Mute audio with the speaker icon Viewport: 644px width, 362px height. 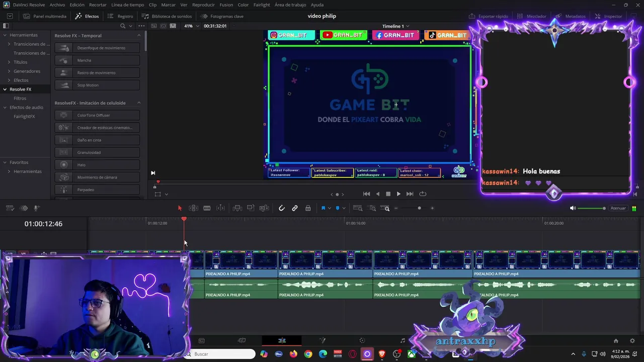coord(573,208)
